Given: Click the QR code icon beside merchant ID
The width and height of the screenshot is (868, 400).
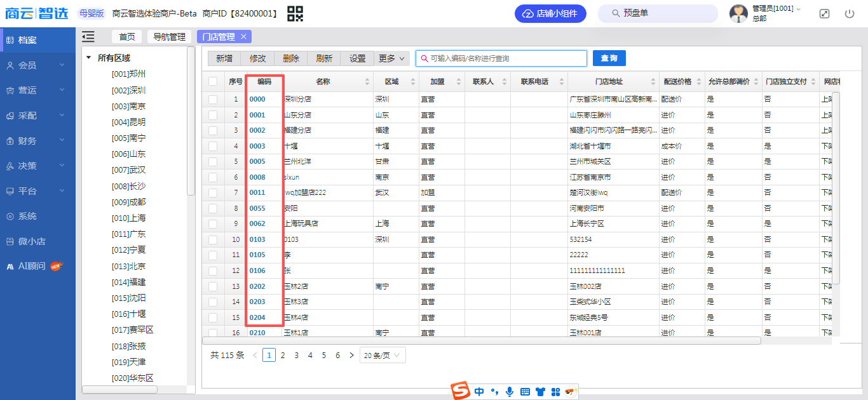Looking at the screenshot, I should click(x=295, y=13).
